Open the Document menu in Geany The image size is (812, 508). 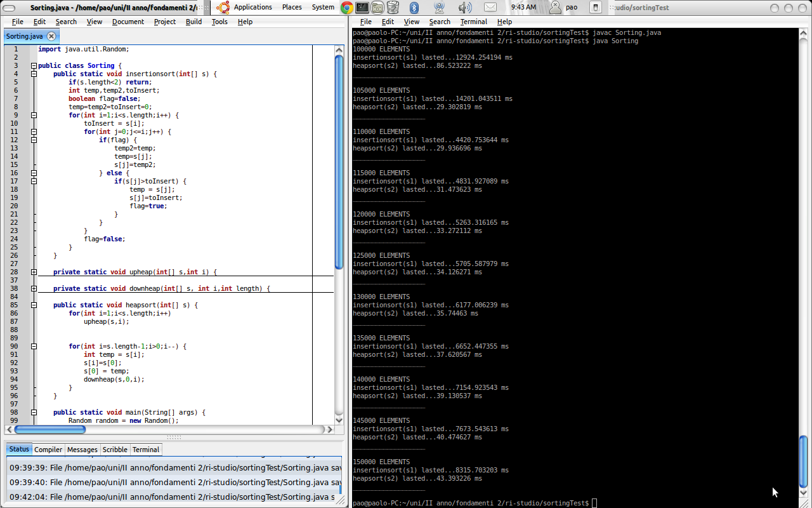click(x=128, y=22)
